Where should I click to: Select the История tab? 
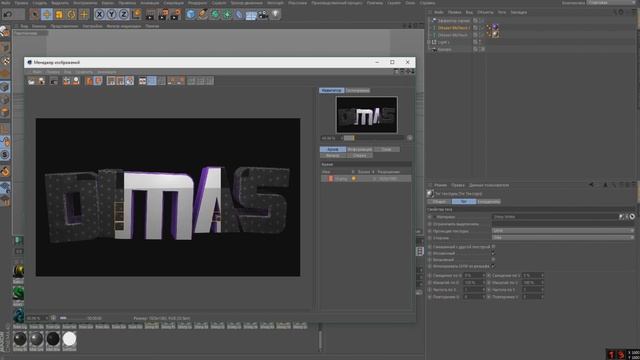click(x=333, y=149)
